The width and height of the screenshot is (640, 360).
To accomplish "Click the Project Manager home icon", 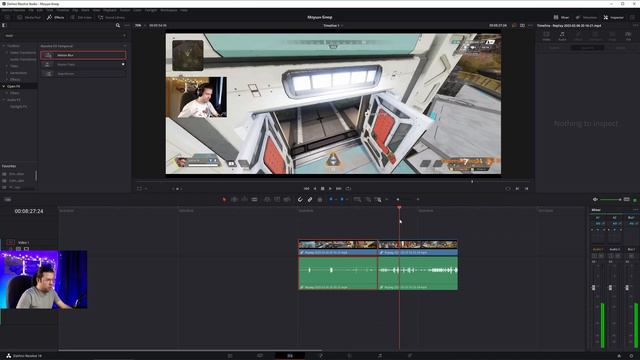I will point(619,356).
